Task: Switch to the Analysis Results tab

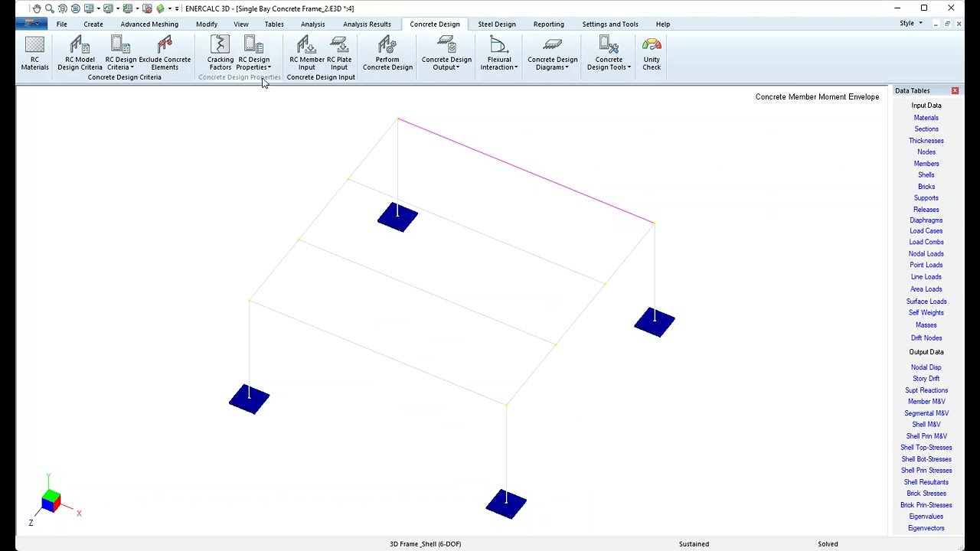Action: pyautogui.click(x=367, y=24)
